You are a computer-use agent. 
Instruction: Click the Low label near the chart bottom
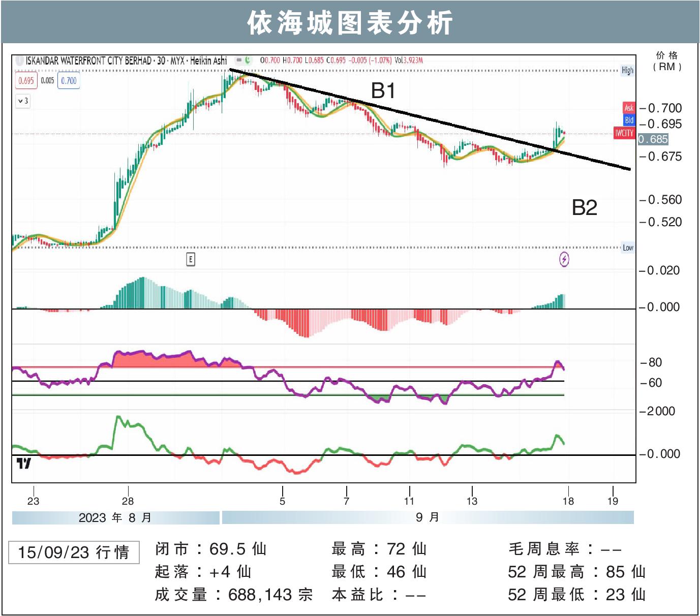tap(628, 248)
